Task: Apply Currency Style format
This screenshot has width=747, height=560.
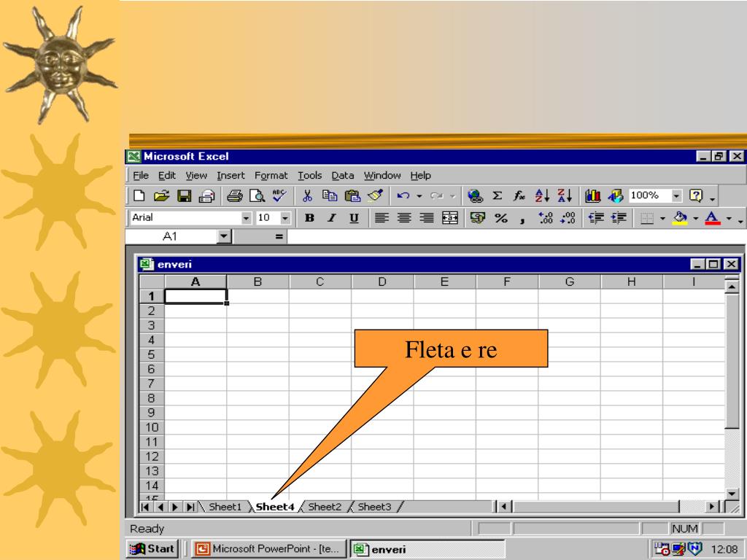Action: click(x=477, y=218)
